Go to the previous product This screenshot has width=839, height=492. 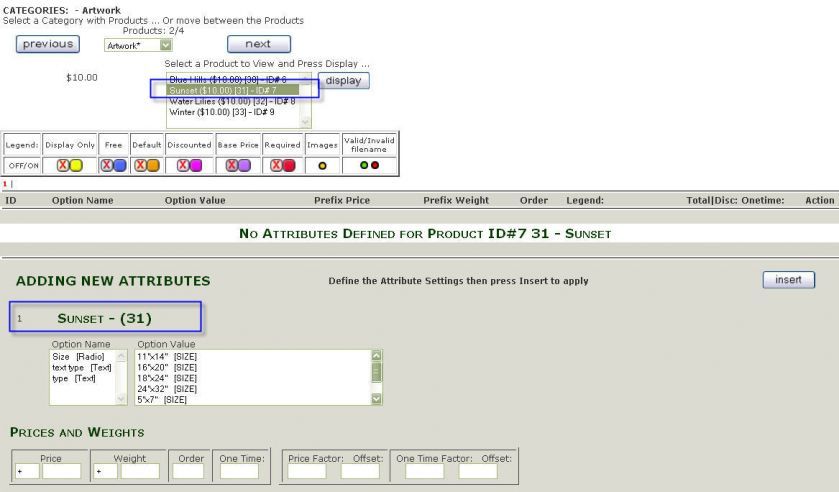click(x=48, y=44)
